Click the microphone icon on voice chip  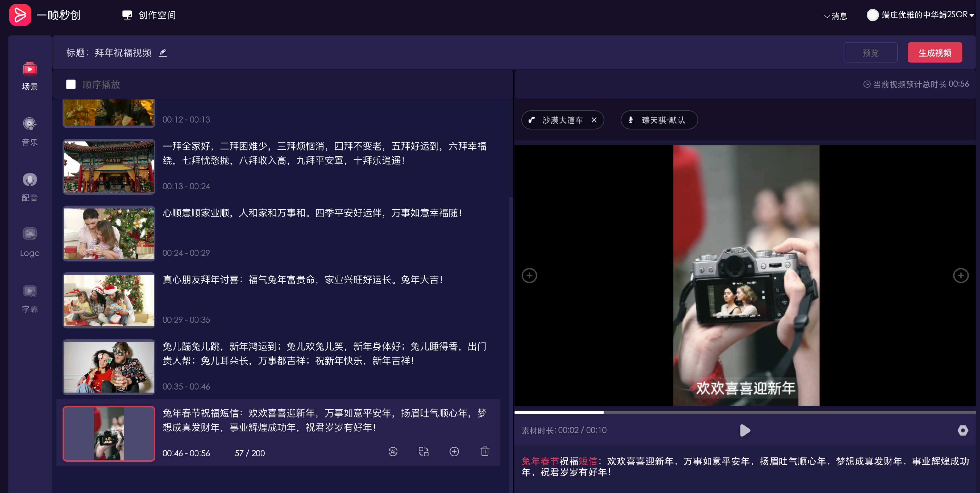pos(631,120)
